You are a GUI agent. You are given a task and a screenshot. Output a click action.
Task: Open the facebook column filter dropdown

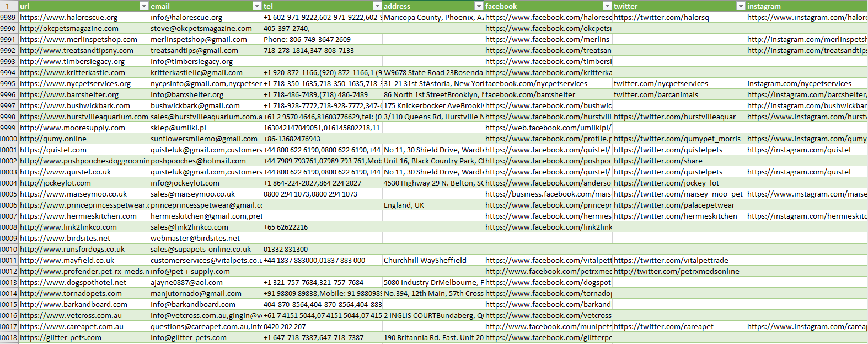[x=607, y=6]
